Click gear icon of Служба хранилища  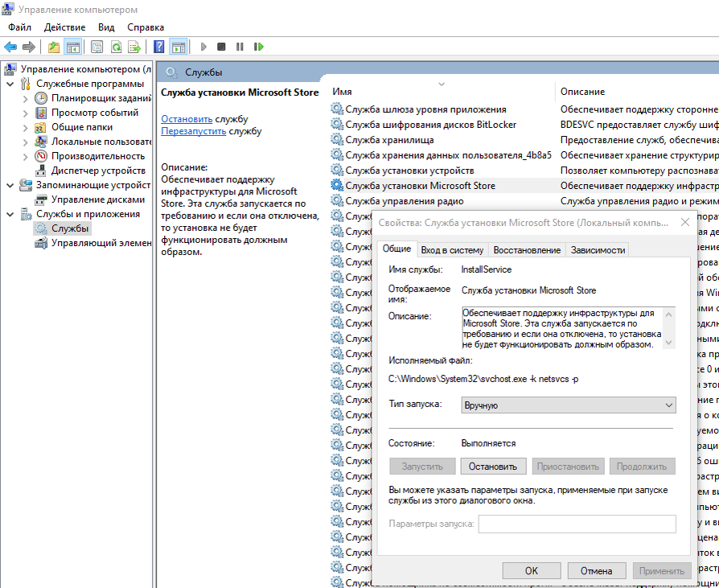(x=337, y=139)
